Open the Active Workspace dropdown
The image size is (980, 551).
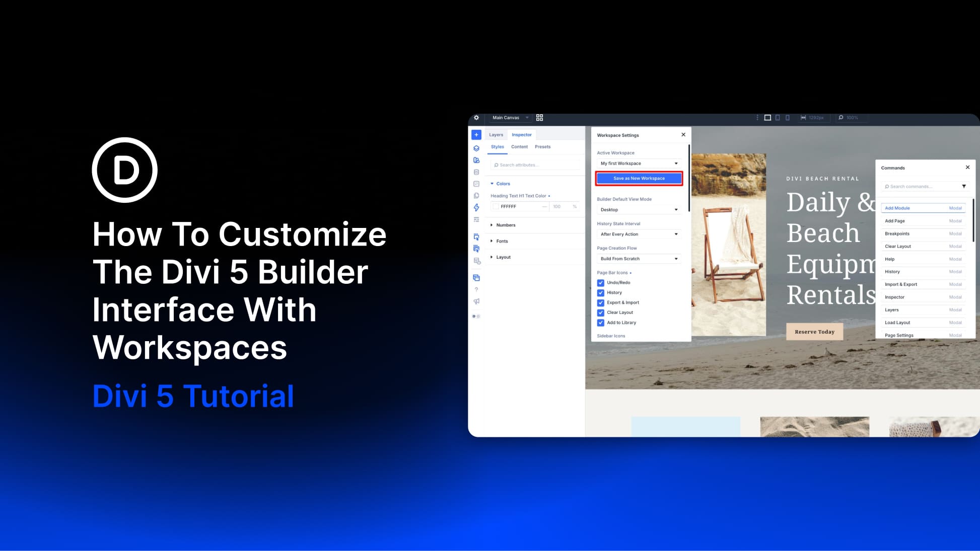(639, 164)
